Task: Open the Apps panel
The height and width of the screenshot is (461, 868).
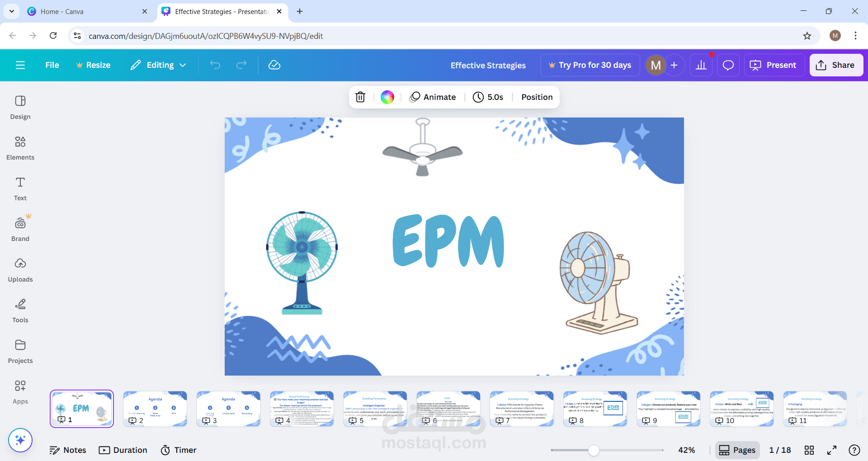Action: click(20, 392)
